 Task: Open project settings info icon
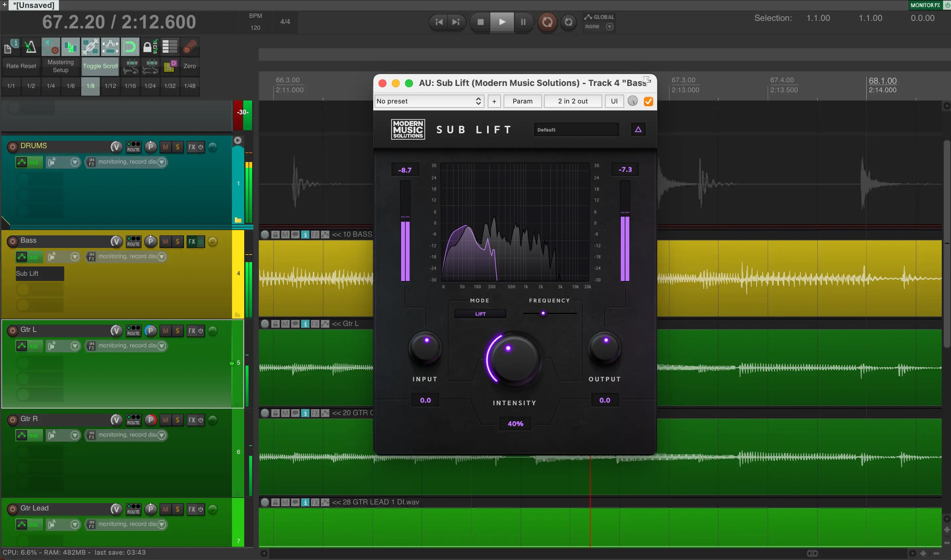(11, 47)
